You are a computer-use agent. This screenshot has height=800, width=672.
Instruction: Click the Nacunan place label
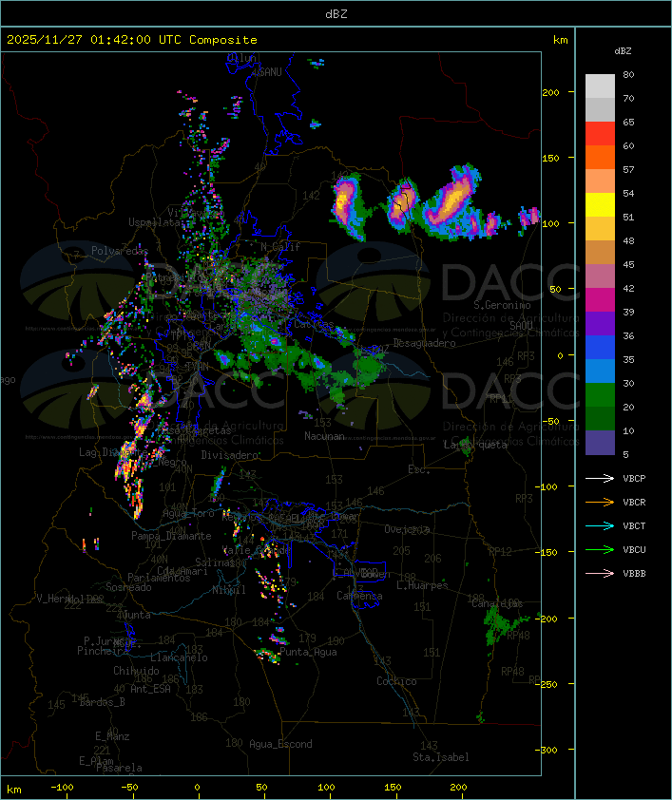324,436
